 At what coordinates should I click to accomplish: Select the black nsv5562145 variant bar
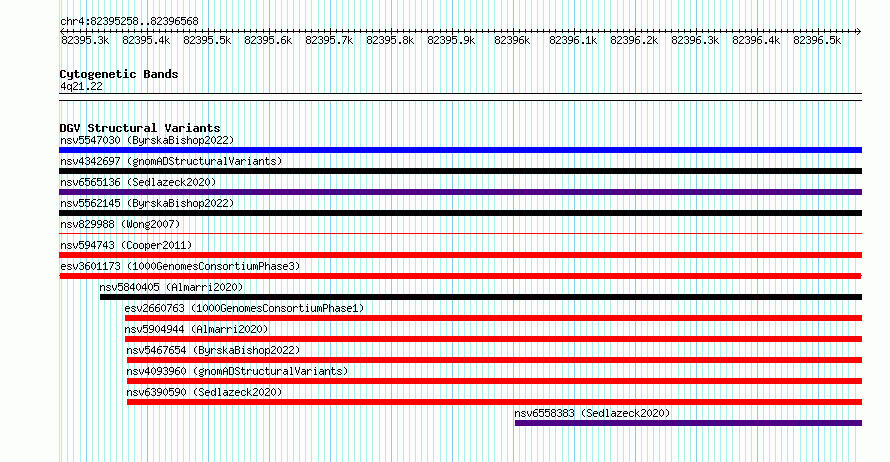tap(460, 213)
